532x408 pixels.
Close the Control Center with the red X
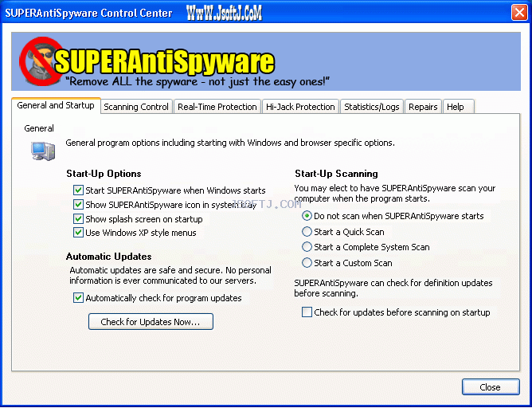coord(519,13)
